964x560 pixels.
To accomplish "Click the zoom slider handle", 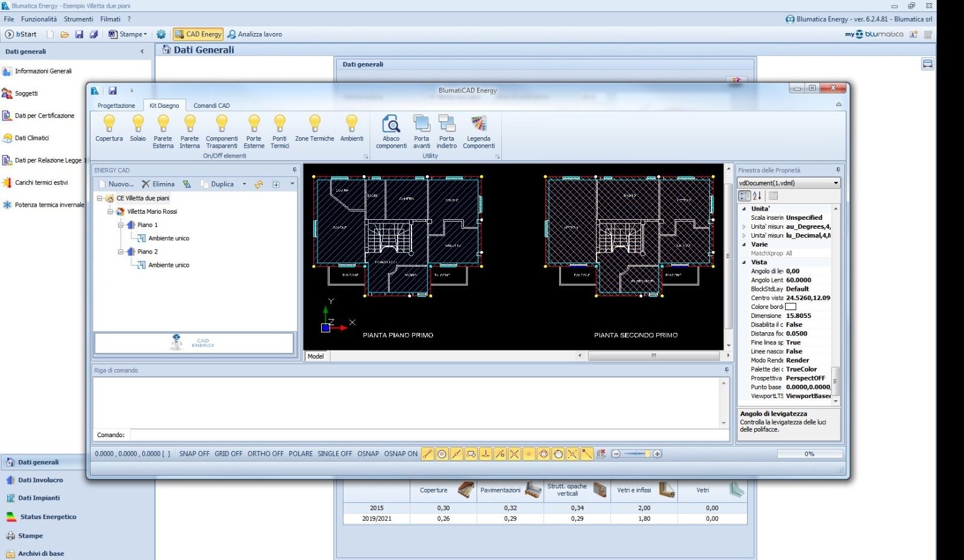I will tap(648, 454).
